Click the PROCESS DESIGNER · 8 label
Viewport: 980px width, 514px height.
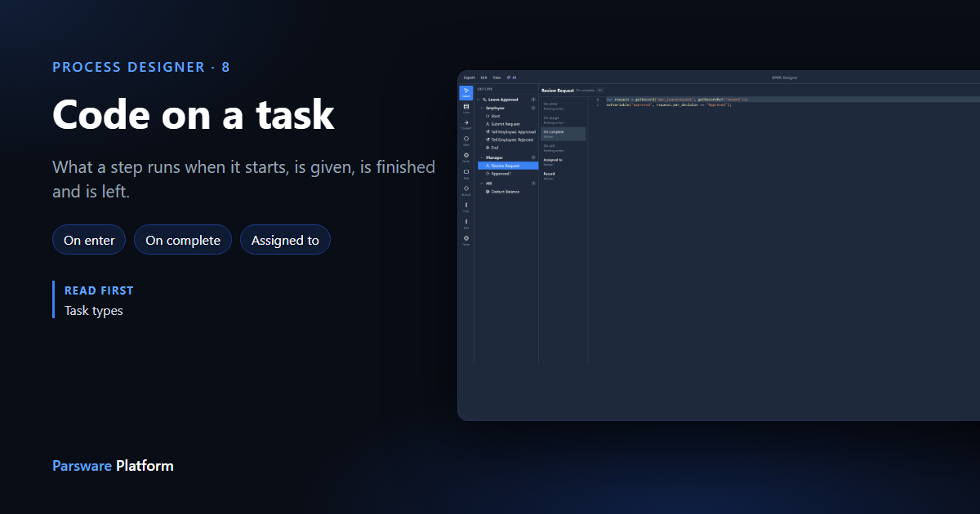click(141, 67)
